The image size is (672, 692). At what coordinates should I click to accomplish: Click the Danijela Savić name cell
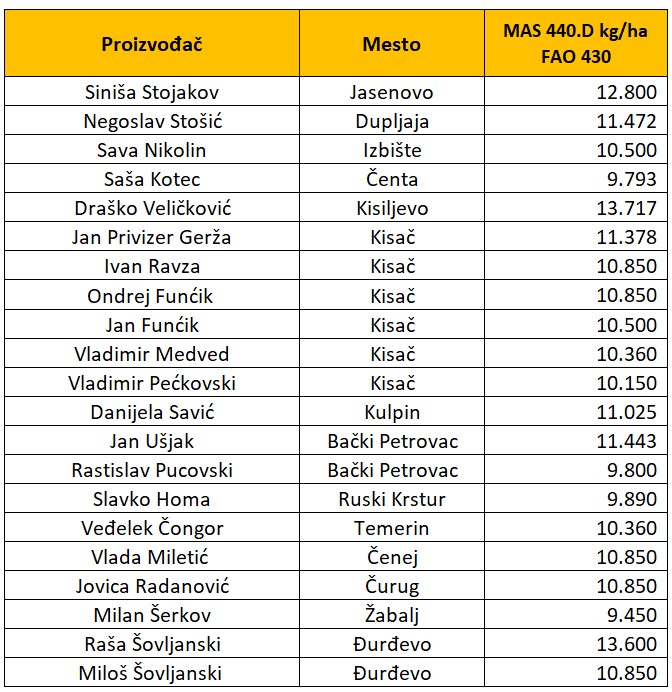tap(152, 412)
